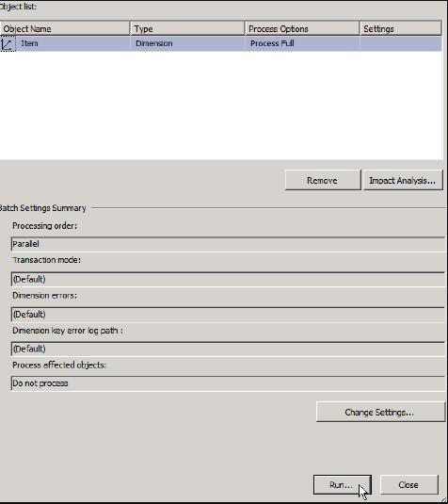
Task: Click the Type column header
Action: pos(187,28)
